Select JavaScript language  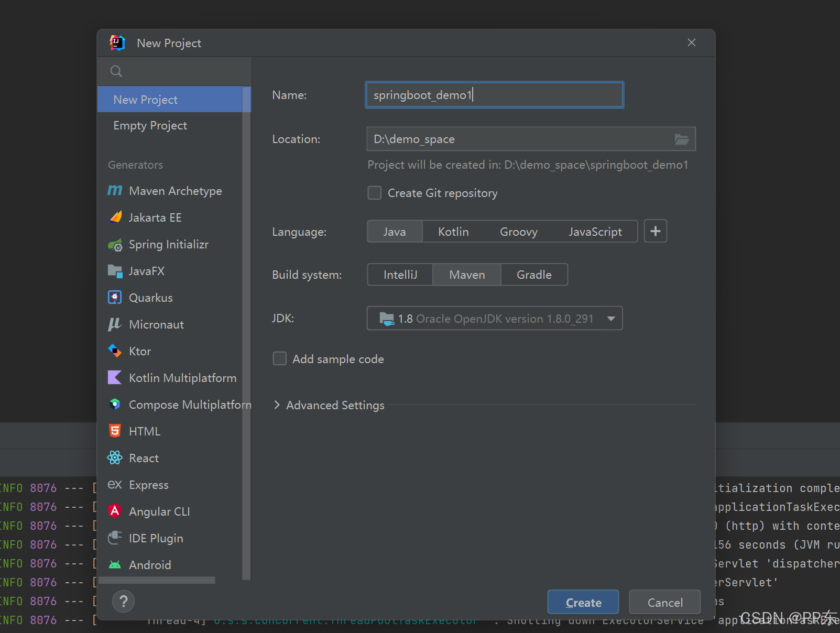coord(595,232)
